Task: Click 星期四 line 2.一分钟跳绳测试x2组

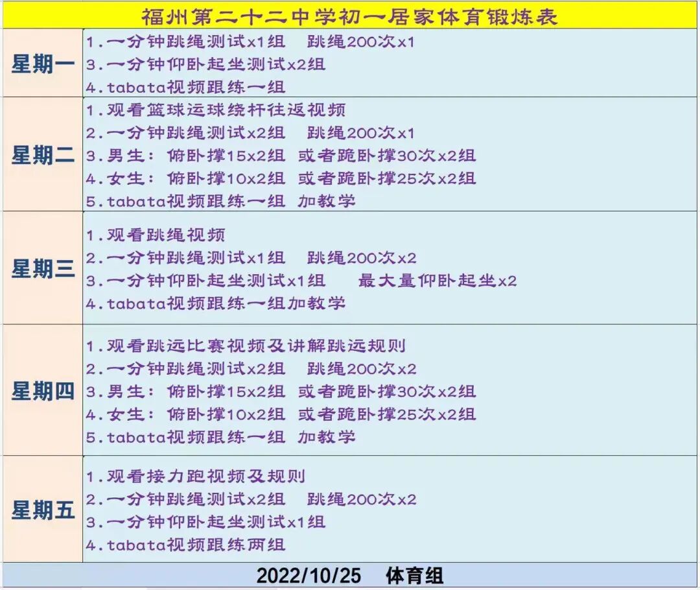Action: click(186, 368)
